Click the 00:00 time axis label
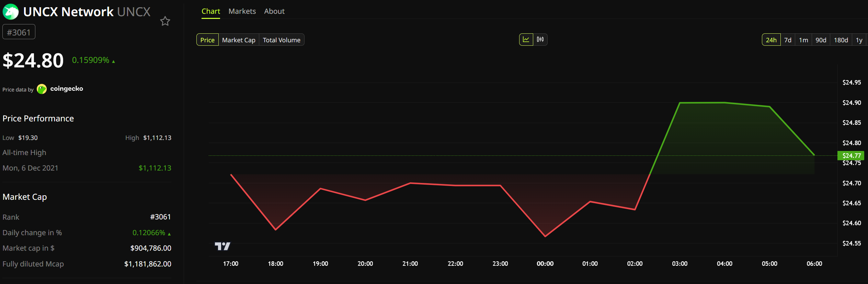This screenshot has height=284, width=868. [x=545, y=264]
